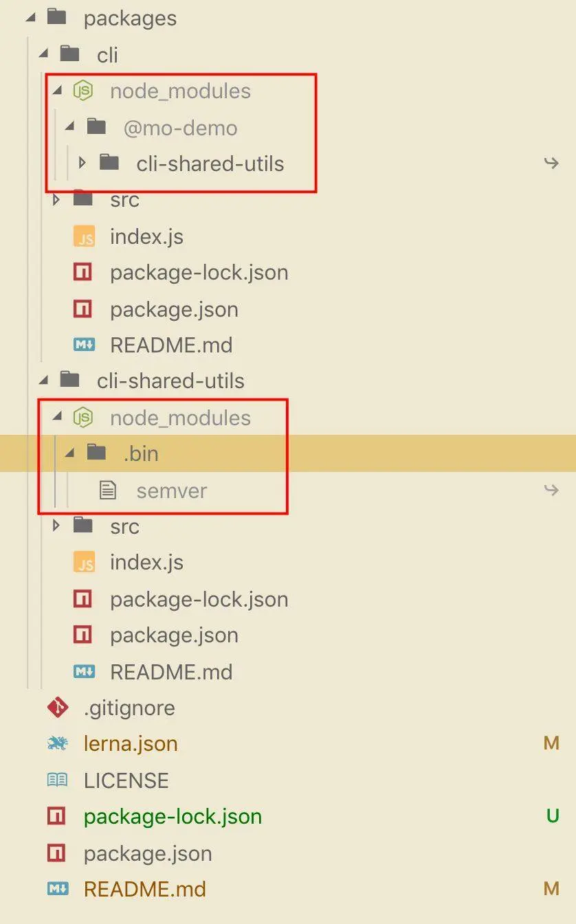Open index.js in cli-shared-utils package
Screen dimensions: 576x924
tap(146, 563)
